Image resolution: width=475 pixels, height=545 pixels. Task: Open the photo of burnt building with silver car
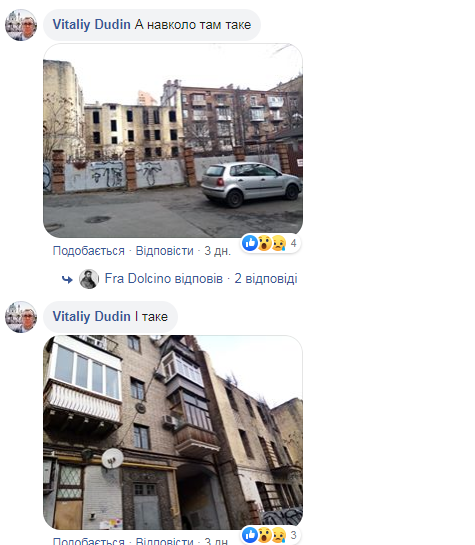[x=173, y=141]
